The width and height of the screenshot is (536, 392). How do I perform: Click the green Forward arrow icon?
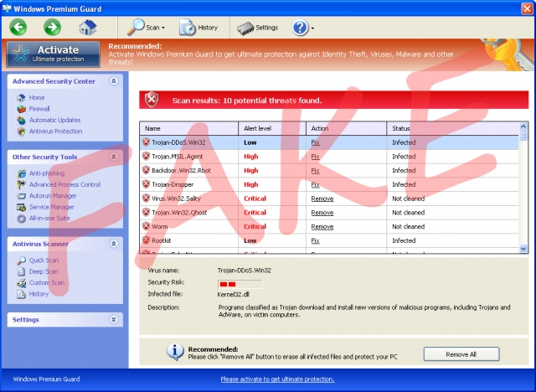pyautogui.click(x=52, y=27)
